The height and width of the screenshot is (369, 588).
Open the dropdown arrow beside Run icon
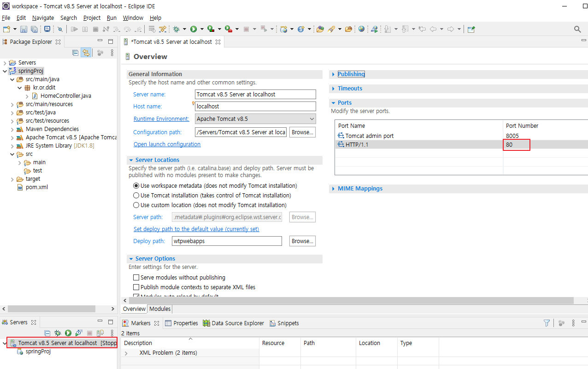tap(202, 29)
